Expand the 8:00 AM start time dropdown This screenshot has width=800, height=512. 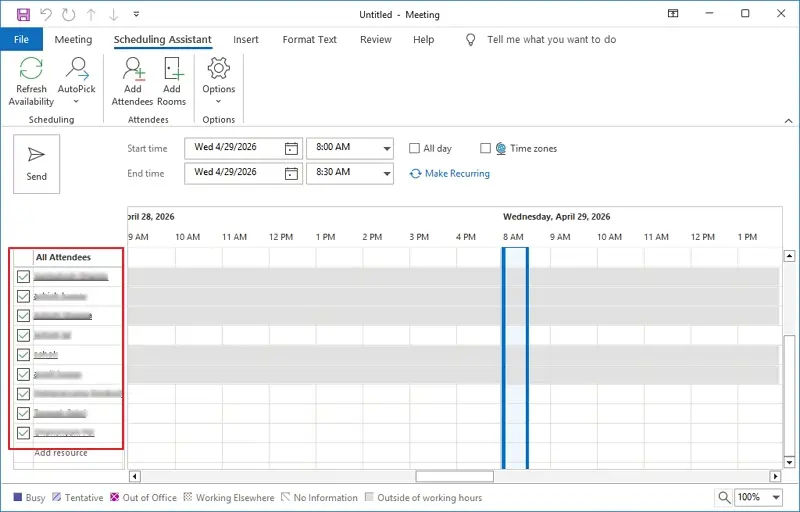387,149
